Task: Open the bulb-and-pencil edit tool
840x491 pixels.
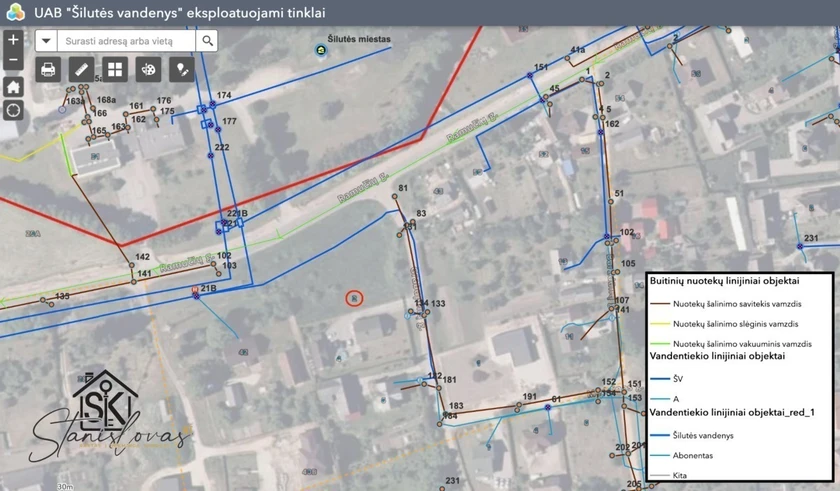Action: pyautogui.click(x=182, y=70)
